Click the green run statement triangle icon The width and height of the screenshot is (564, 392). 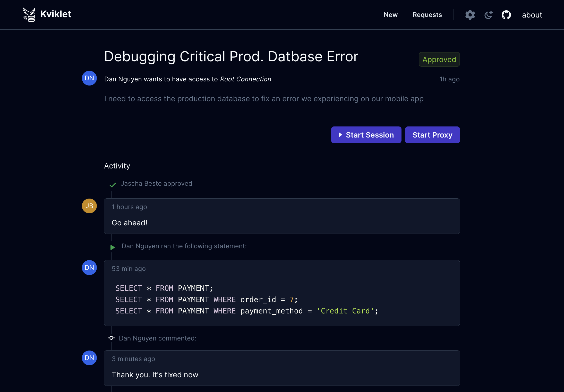coord(112,247)
